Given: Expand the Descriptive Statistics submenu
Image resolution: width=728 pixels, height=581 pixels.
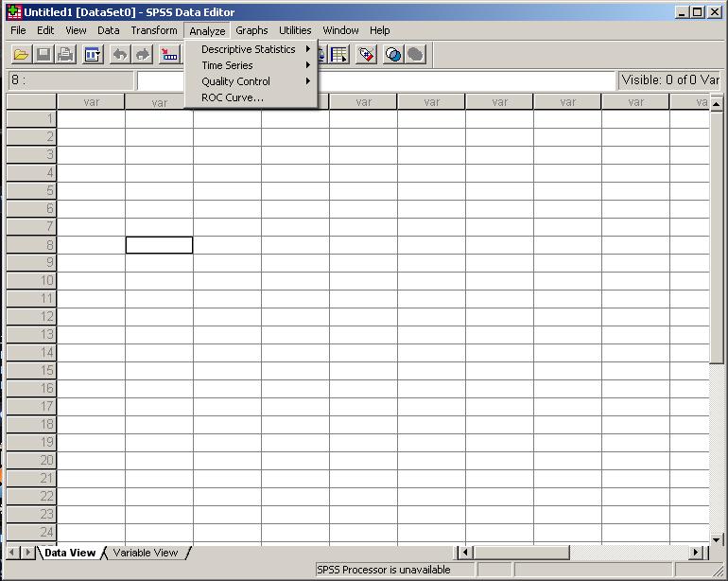Looking at the screenshot, I should (x=251, y=49).
